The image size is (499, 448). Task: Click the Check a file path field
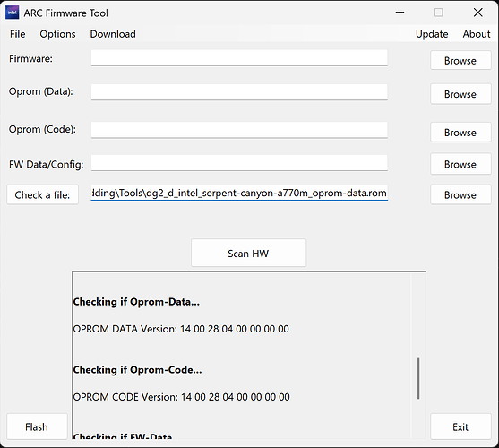tap(239, 193)
